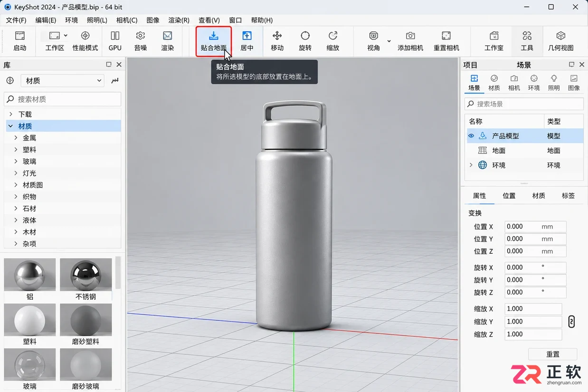This screenshot has width=588, height=392.
Task: Toggle GPU mode button
Action: pos(115,41)
